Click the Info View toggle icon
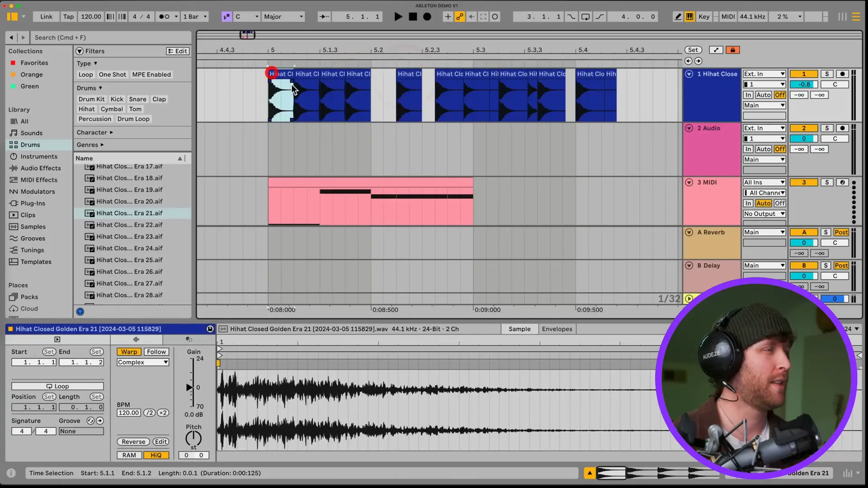Screen dimensions: 868x488 tap(11, 473)
